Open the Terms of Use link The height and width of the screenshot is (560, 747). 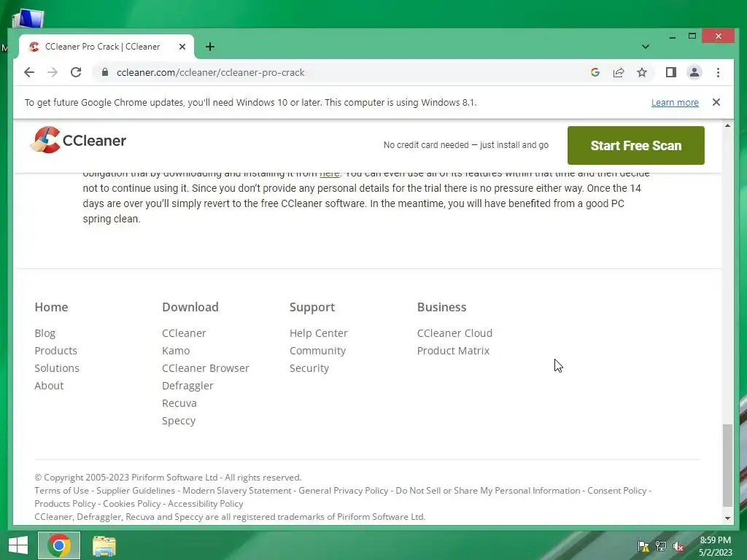61,491
